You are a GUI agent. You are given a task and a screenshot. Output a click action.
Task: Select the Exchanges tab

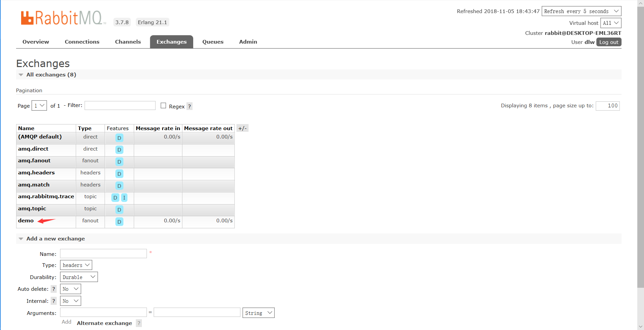pos(171,42)
